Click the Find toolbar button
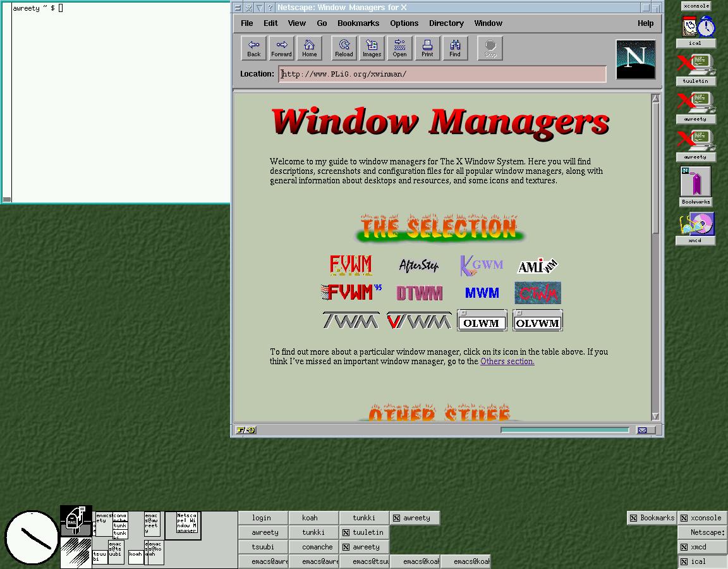Viewport: 728px width, 569px height. click(455, 48)
